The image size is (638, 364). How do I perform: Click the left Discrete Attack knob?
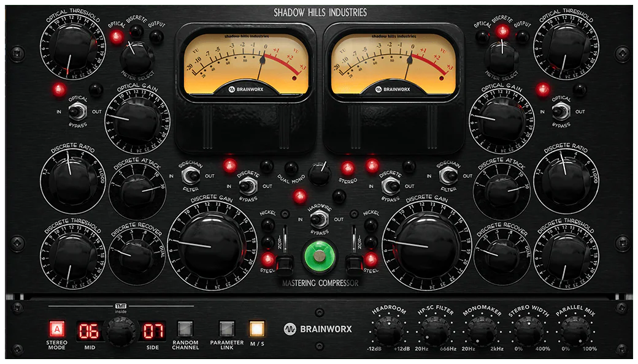coord(137,192)
